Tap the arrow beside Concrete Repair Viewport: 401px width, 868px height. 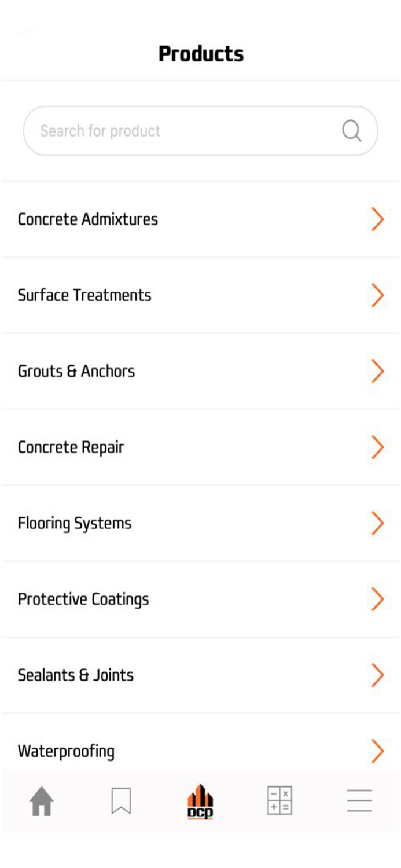(x=378, y=447)
